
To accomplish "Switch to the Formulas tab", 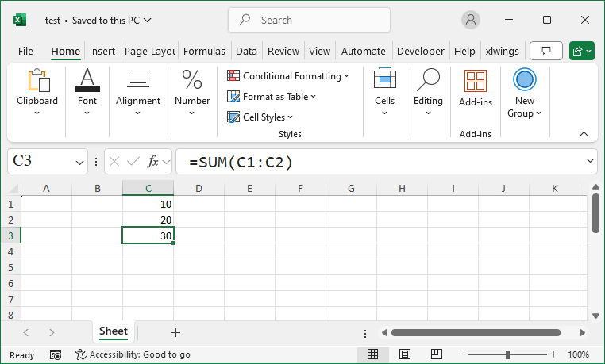I will [204, 51].
